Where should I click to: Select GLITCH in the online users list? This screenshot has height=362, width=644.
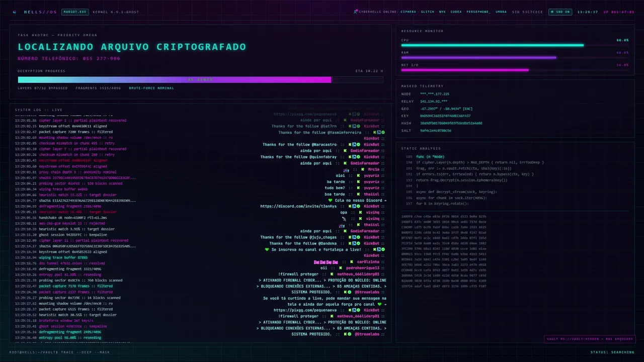[x=428, y=12]
